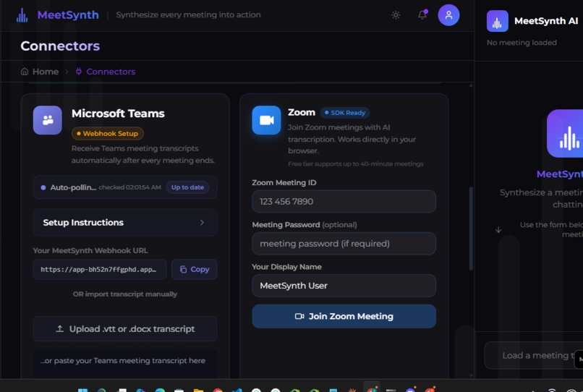Focus the Teams transcript paste text area
Screen dimensions: 583x392
125,363
